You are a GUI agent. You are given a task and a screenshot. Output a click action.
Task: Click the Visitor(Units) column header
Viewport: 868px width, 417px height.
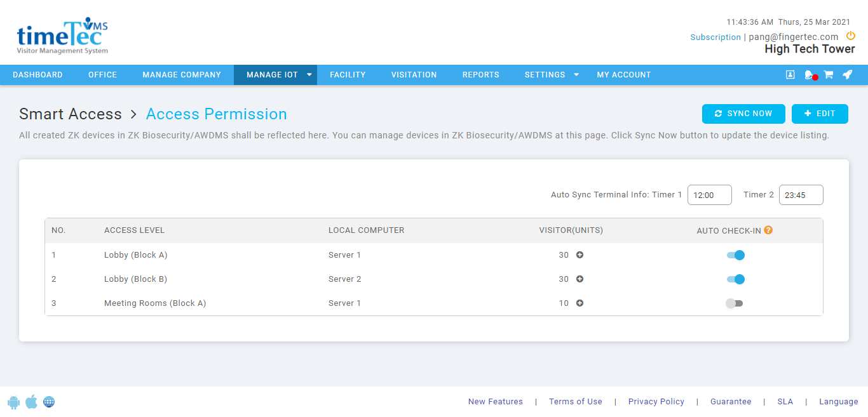point(571,230)
